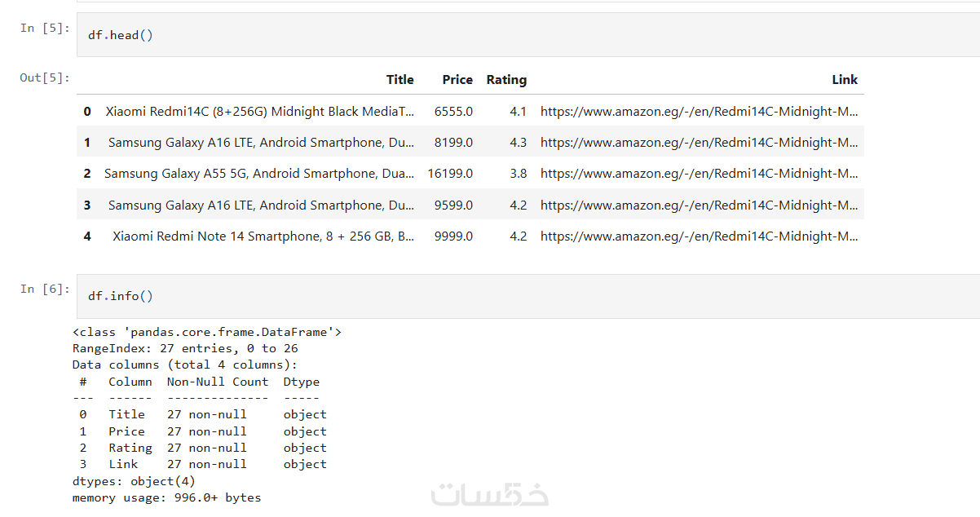
Task: Open the Amazon link in row 0
Action: pos(699,112)
